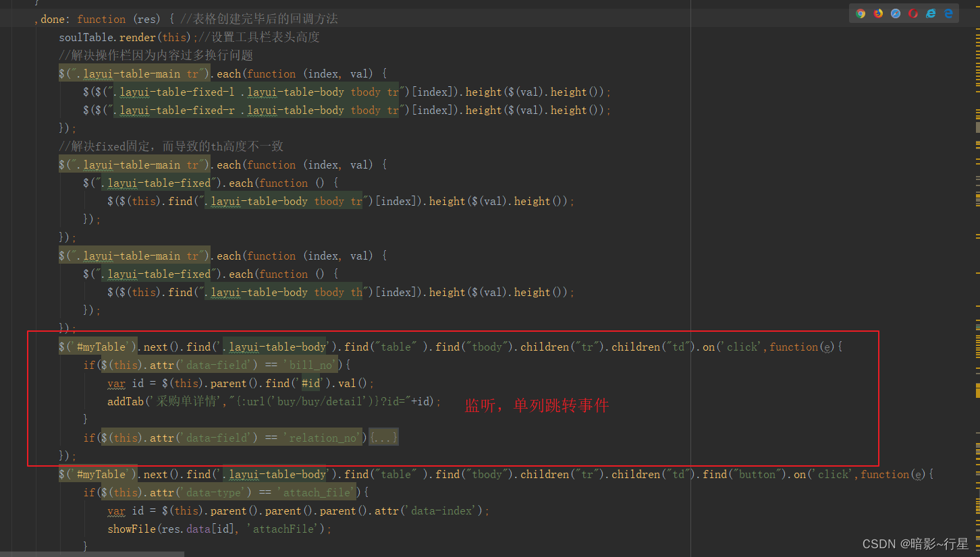The image size is (980, 557).
Task: Open preview in Safari browser icon
Action: pyautogui.click(x=896, y=13)
